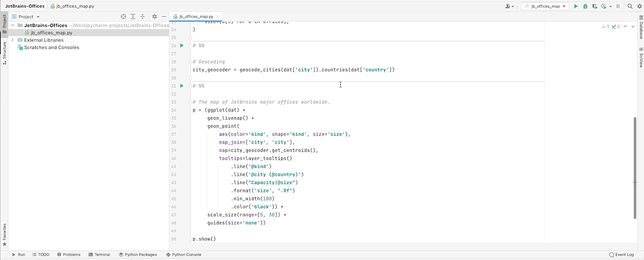Open Python Packages tool window
Viewport: 644px width, 260px height.
[x=138, y=255]
